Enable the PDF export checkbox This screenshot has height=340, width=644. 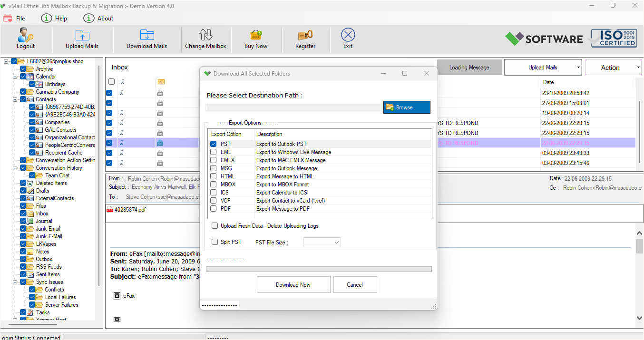point(214,209)
